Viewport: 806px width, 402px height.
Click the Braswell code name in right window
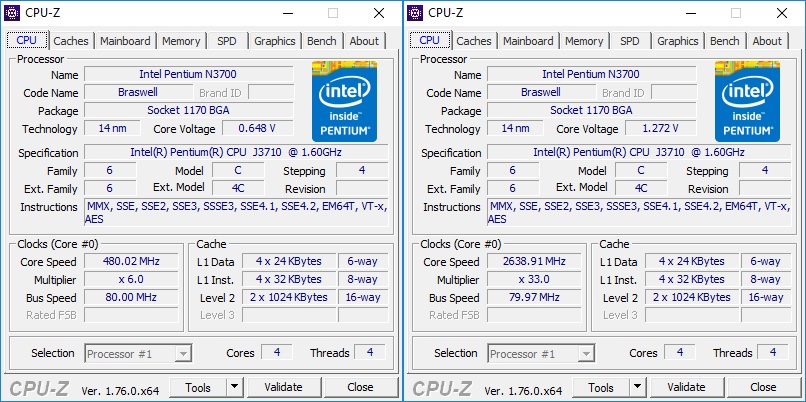coord(541,93)
